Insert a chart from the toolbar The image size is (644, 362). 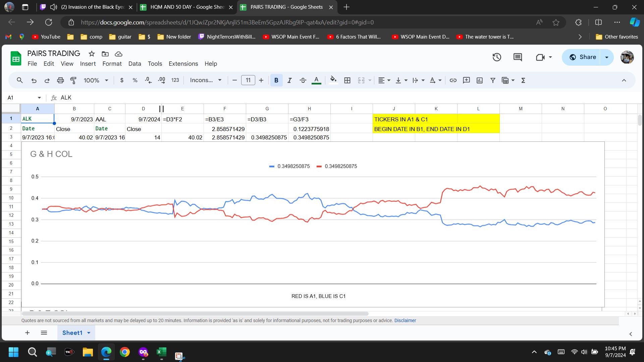[x=479, y=80]
